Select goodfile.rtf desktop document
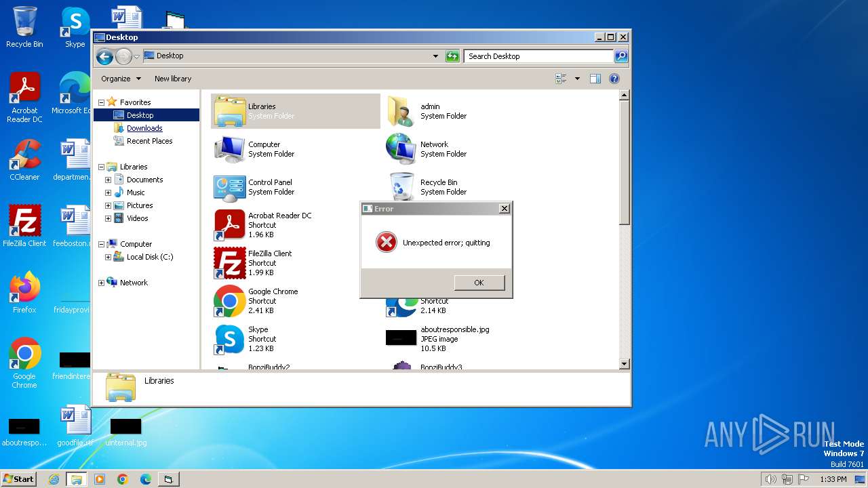This screenshot has width=868, height=488. point(75,426)
